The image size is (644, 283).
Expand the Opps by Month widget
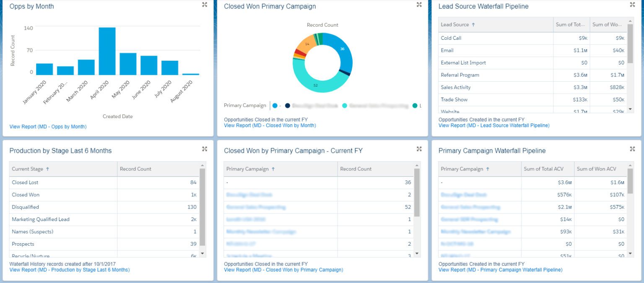(x=204, y=5)
